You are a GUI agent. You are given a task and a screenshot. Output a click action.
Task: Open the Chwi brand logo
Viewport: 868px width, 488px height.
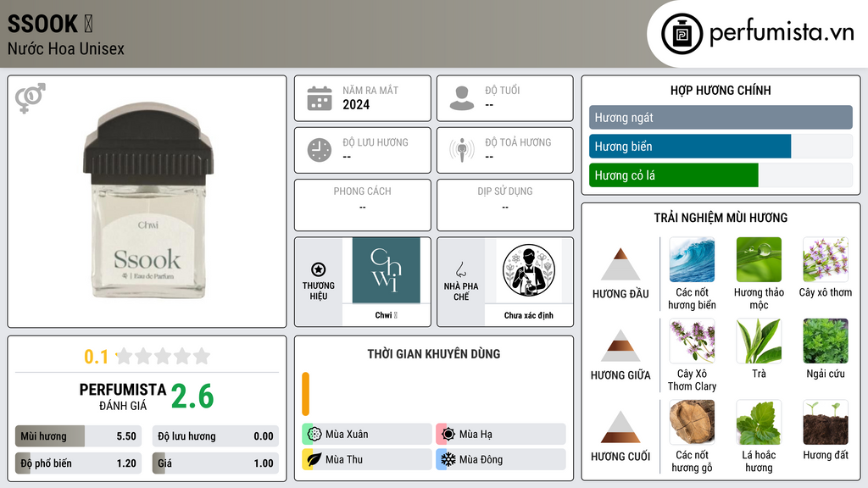[387, 270]
